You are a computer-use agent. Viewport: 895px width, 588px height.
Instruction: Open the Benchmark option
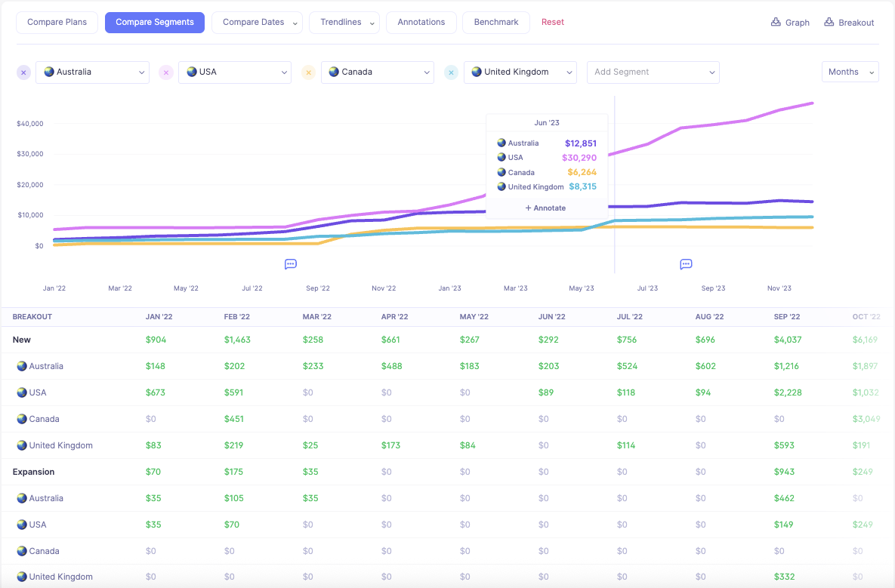pyautogui.click(x=496, y=22)
